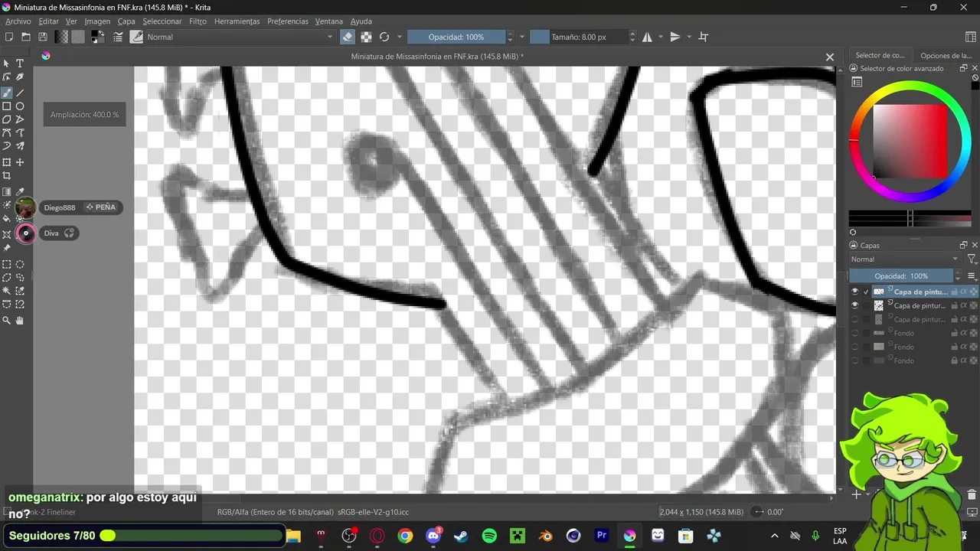The image size is (980, 551).
Task: Toggle alpha inheritance on the selected layer
Action: point(964,292)
